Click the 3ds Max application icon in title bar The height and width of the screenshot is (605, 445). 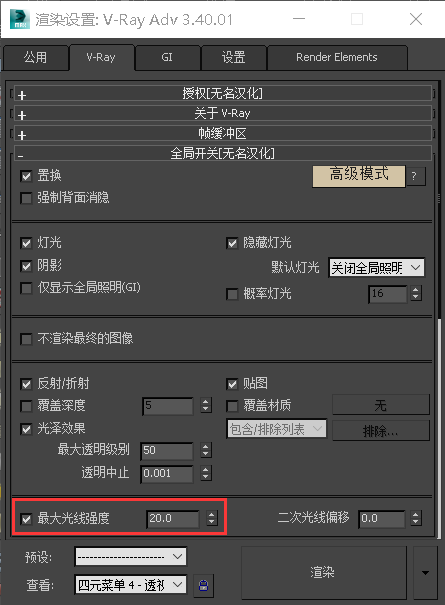(19, 19)
